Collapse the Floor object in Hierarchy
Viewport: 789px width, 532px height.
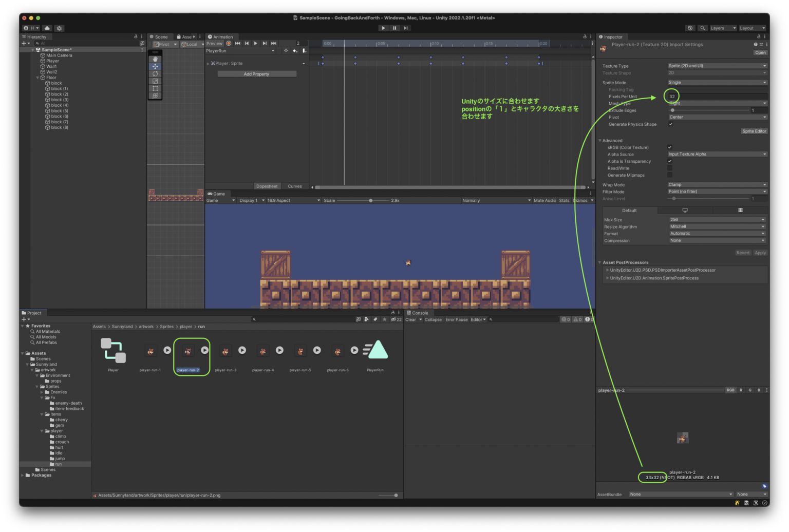37,77
